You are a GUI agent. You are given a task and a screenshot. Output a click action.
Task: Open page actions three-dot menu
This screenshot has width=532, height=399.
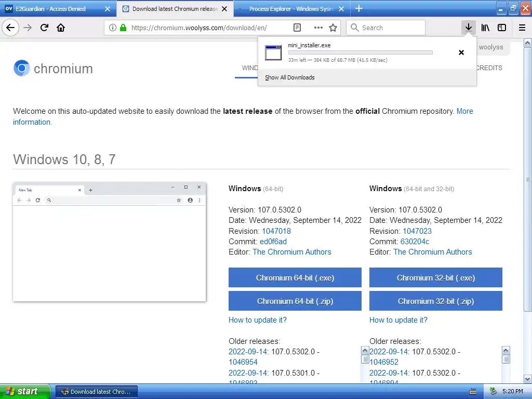tap(318, 28)
